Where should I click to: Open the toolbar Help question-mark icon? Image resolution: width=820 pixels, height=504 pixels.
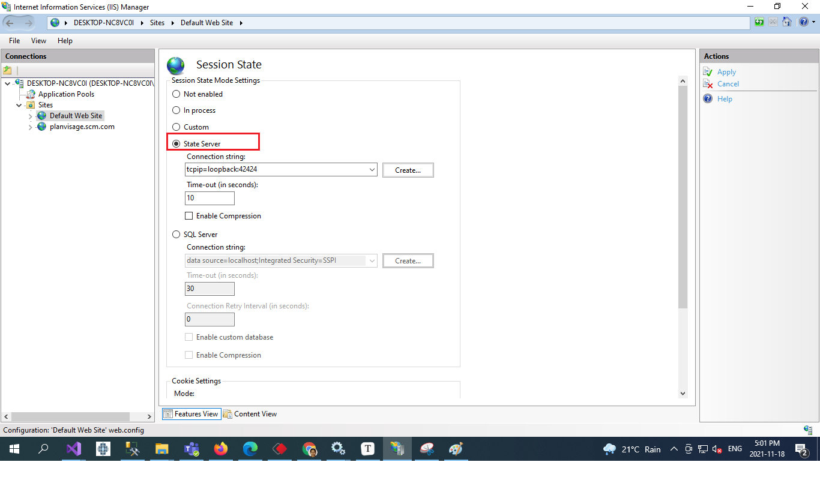coord(803,22)
